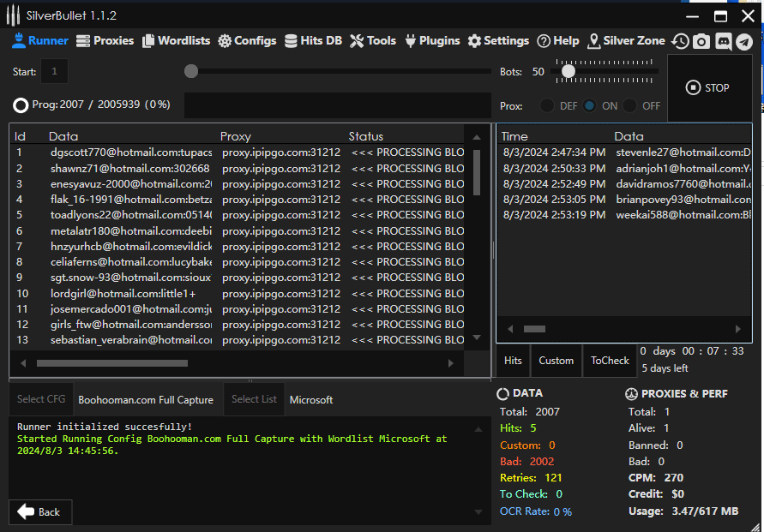Open the Telegram paper plane icon

[x=743, y=41]
